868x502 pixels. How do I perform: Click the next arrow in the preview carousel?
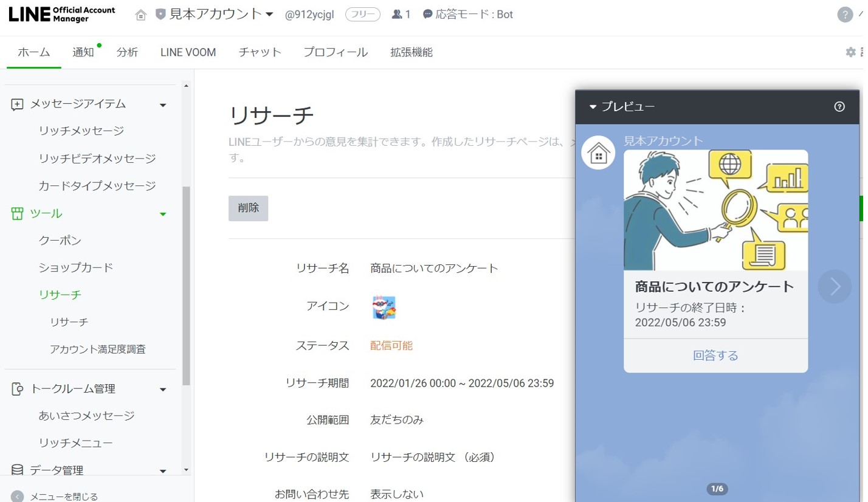(834, 286)
